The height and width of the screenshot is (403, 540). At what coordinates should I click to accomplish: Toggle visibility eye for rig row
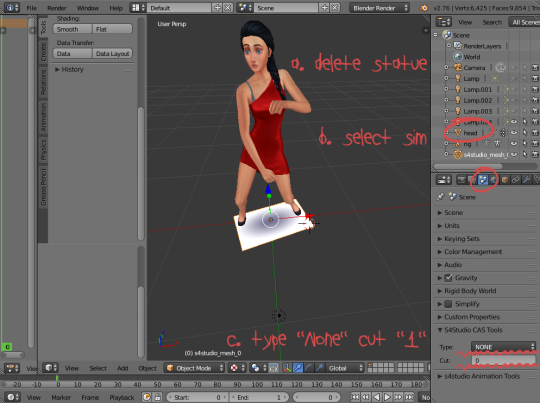[x=513, y=144]
